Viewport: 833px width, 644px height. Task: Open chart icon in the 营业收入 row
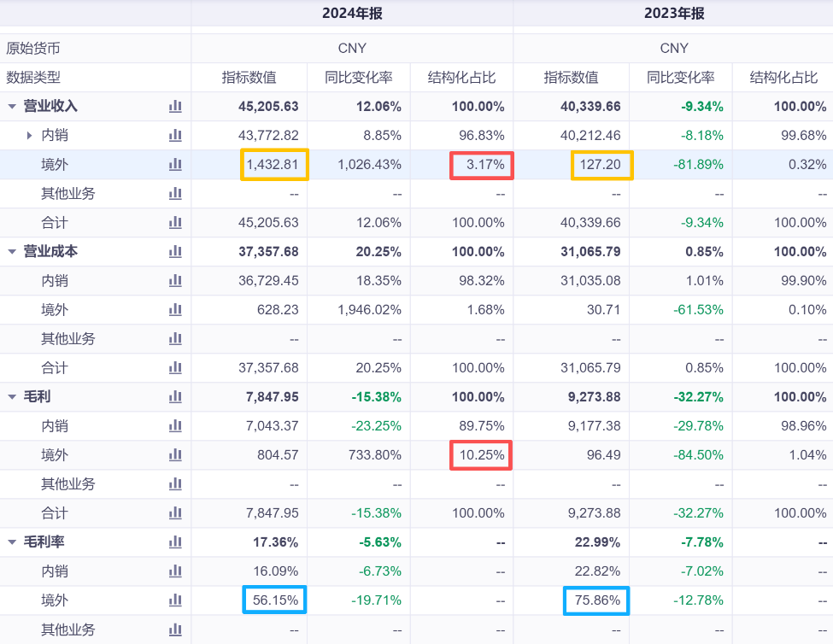[x=175, y=106]
